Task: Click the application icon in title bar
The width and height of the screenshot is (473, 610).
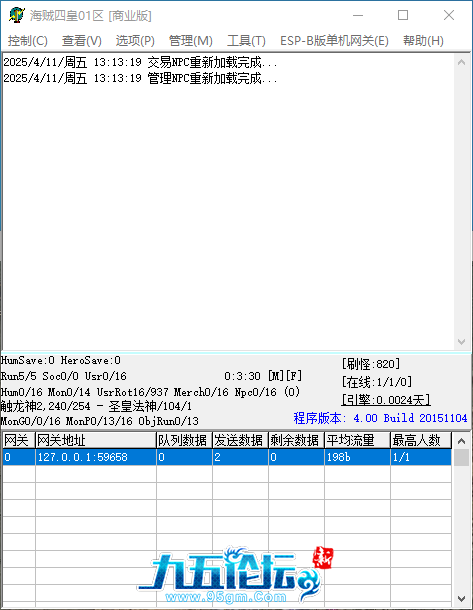Action: pyautogui.click(x=17, y=15)
